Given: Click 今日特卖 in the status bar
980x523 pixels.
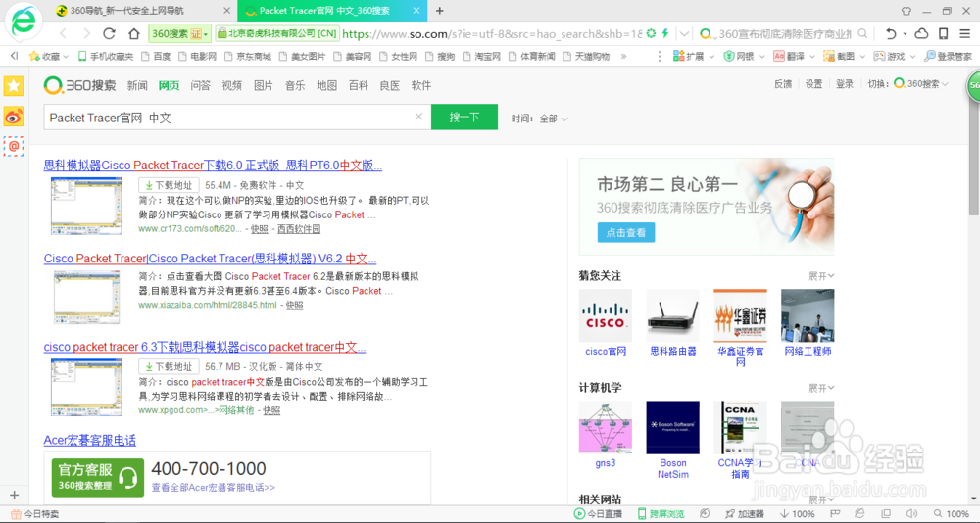Looking at the screenshot, I should pos(35,514).
